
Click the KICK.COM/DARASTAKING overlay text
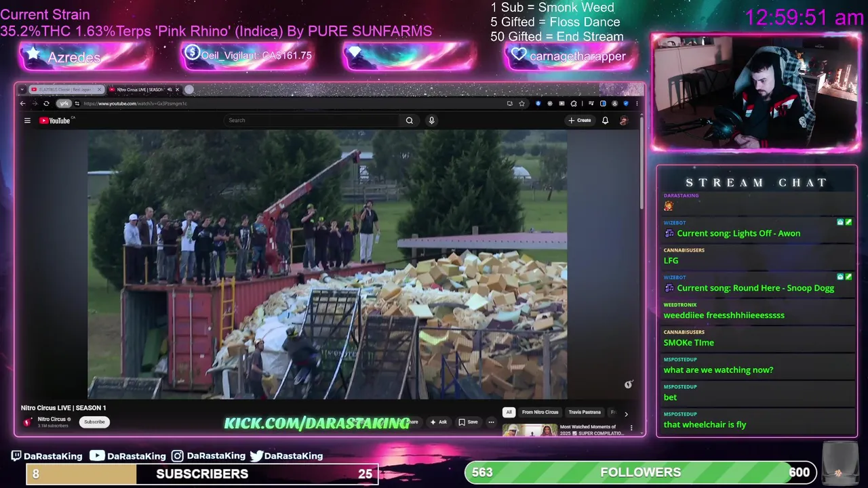coord(317,424)
